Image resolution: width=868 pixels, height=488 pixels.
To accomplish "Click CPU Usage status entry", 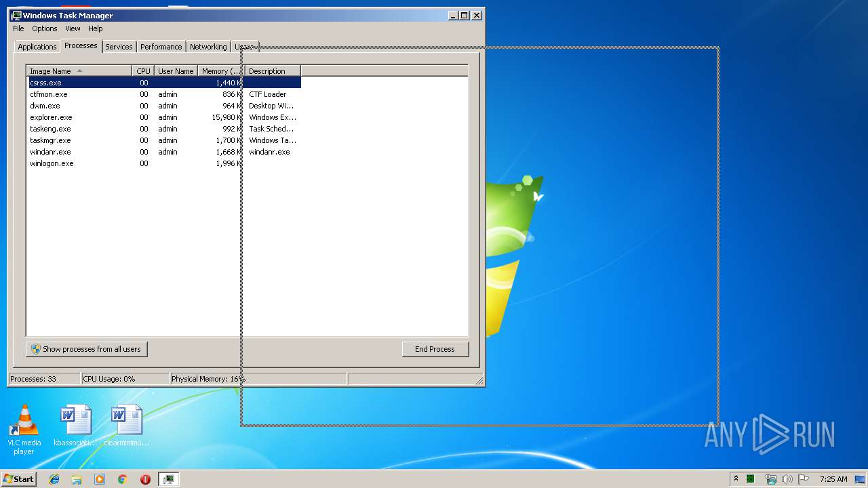I will coord(125,379).
